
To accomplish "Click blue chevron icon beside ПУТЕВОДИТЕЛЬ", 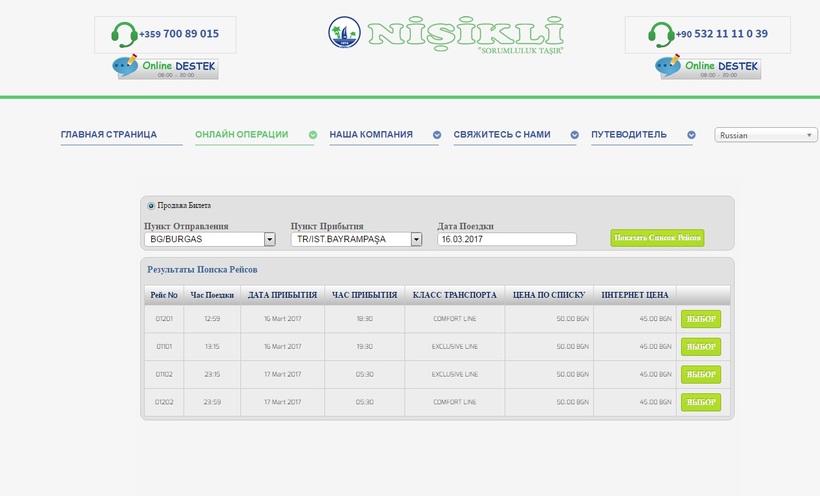I will tap(691, 135).
